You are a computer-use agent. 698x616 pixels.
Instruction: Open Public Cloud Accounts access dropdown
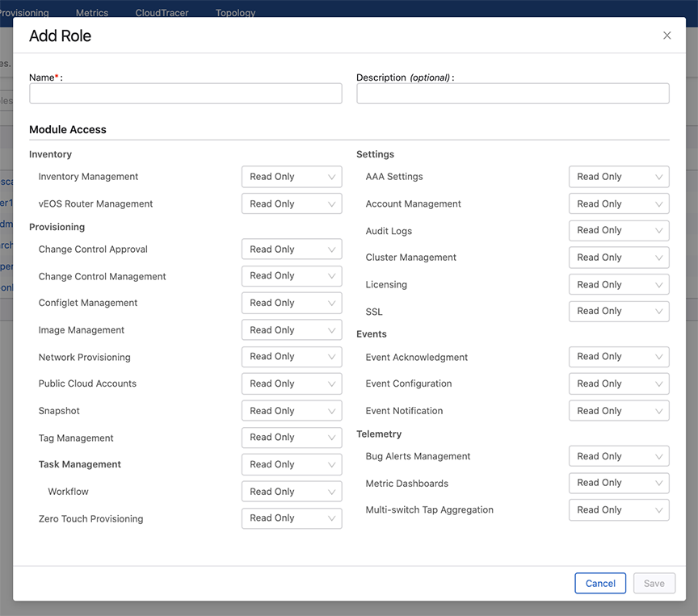pyautogui.click(x=292, y=383)
